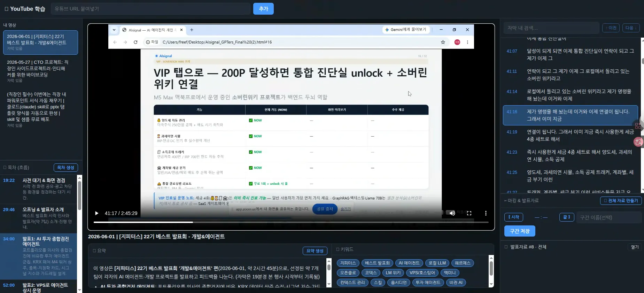644x293 pixels.
Task: Click the red grid floating side icon
Action: (638, 126)
